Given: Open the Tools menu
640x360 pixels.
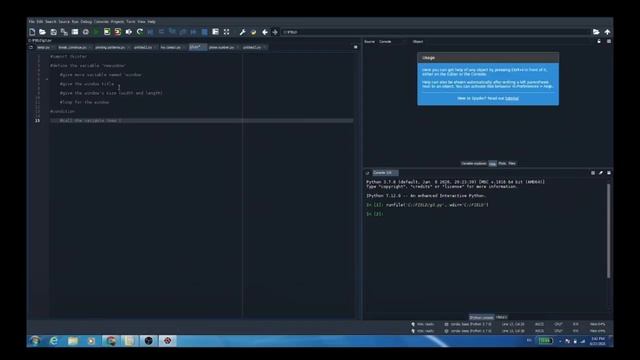Looking at the screenshot, I should 131,22.
